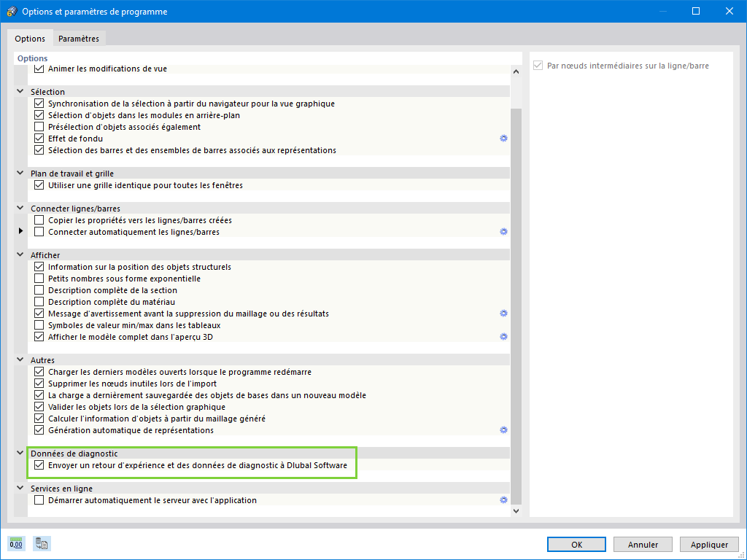The image size is (747, 560).
Task: Toggle Supprimer les nœuds inutiles lors de l'import
Action: coord(39,384)
